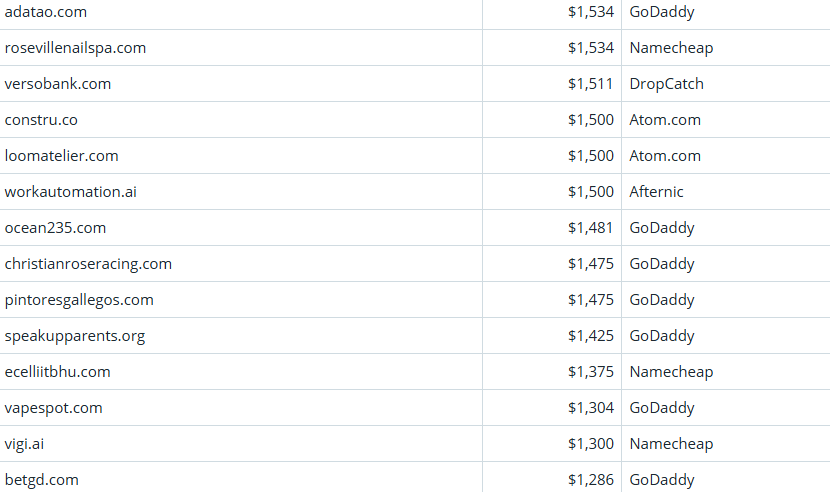Select versobank.com in the list
Screen dimensions: 830x492
pos(58,84)
